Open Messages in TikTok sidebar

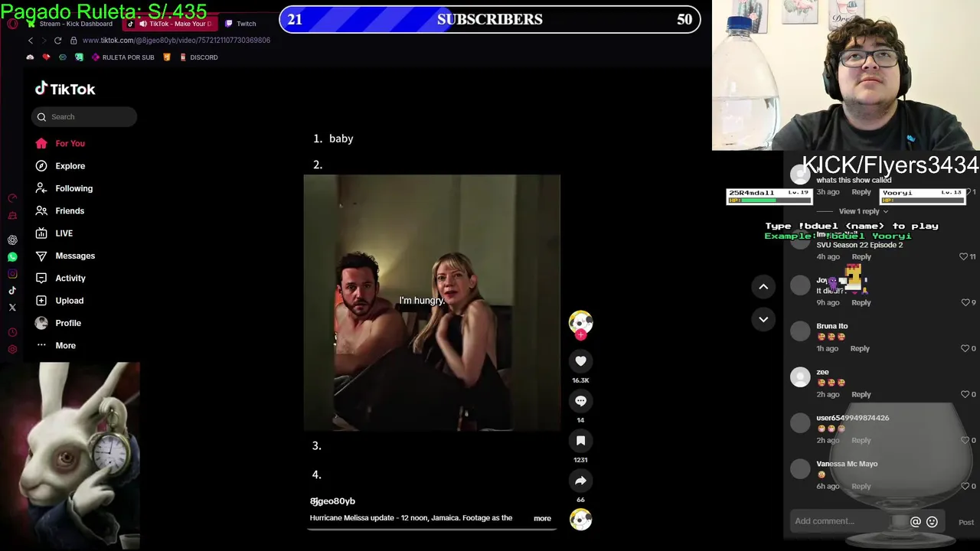[x=65, y=256]
